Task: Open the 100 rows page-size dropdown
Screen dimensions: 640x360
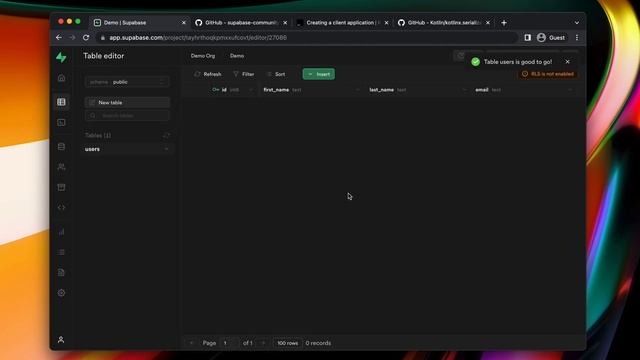Action: pos(287,343)
